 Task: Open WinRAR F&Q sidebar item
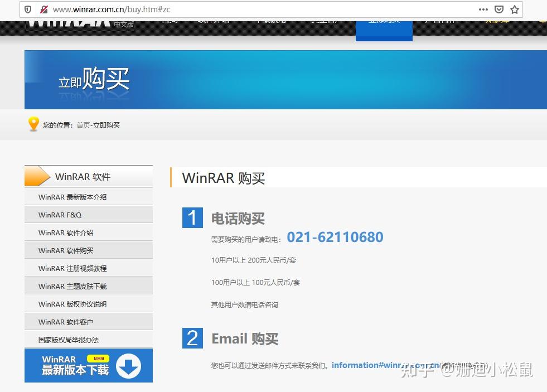89,215
